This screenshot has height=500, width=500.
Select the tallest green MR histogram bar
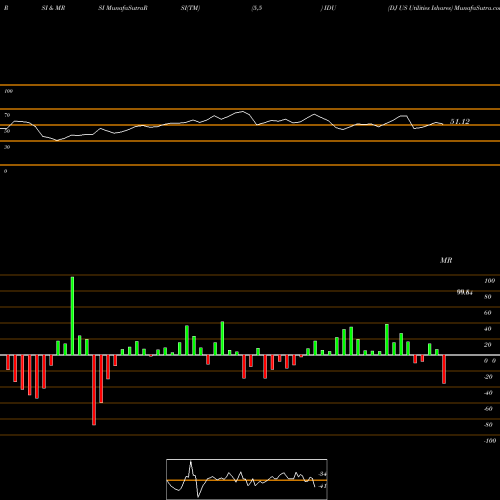[72, 316]
